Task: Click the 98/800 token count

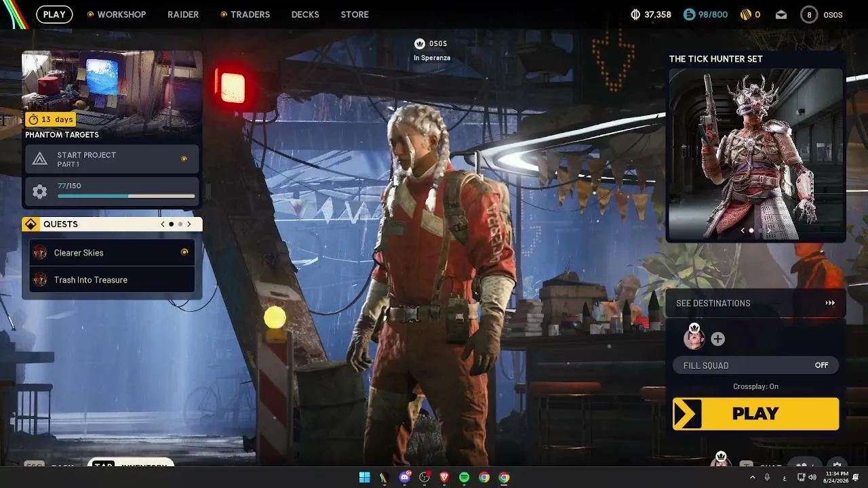Action: point(713,14)
